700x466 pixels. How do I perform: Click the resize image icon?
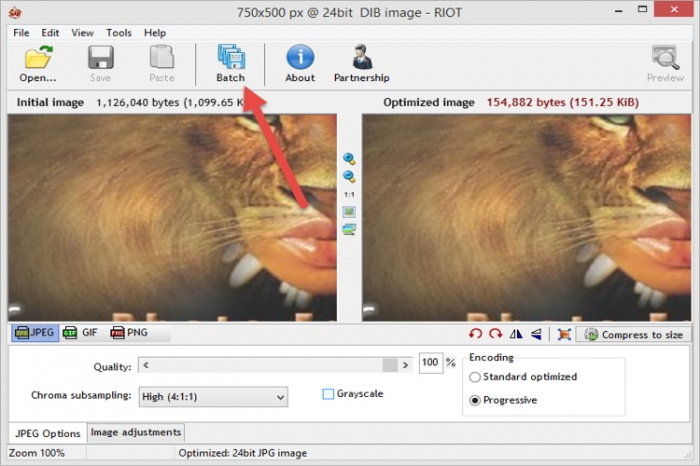(564, 334)
